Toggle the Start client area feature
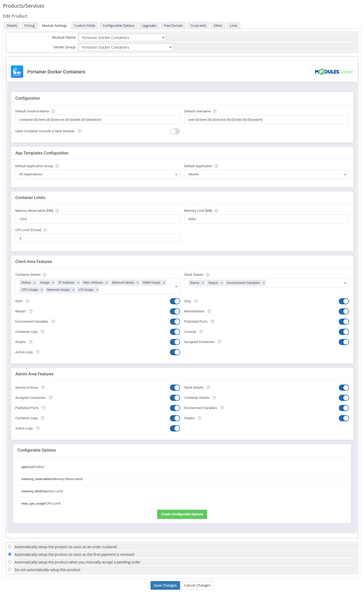This screenshot has width=364, height=592. pos(175,301)
